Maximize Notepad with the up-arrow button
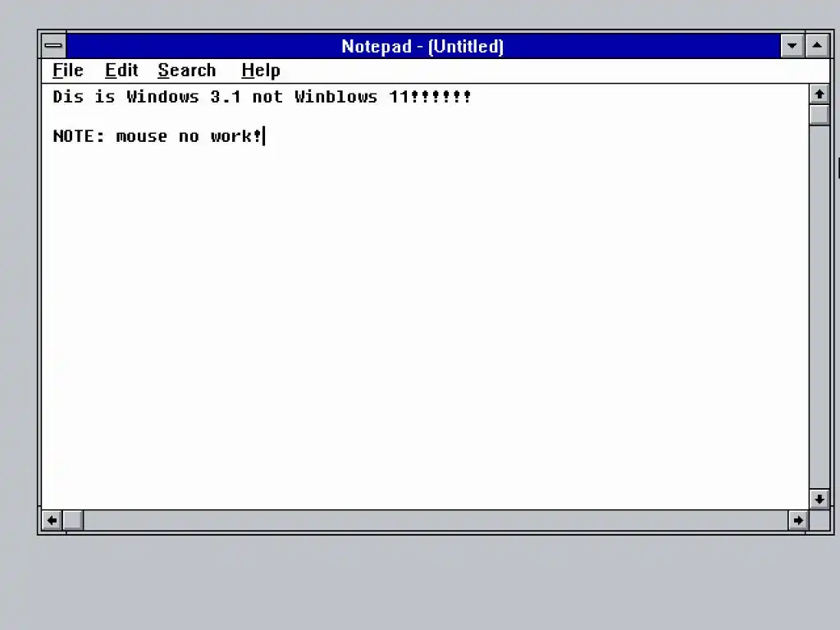The image size is (840, 630). [817, 46]
